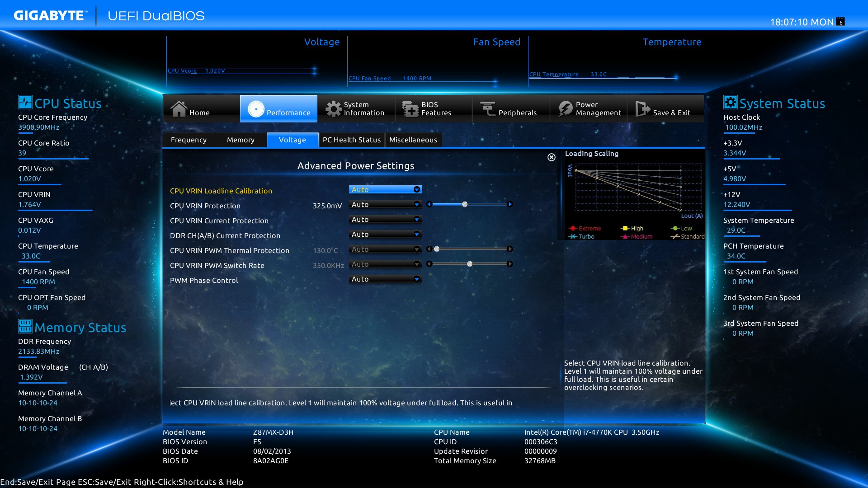
Task: Click the Save & Exit arrow icon
Action: click(642, 109)
